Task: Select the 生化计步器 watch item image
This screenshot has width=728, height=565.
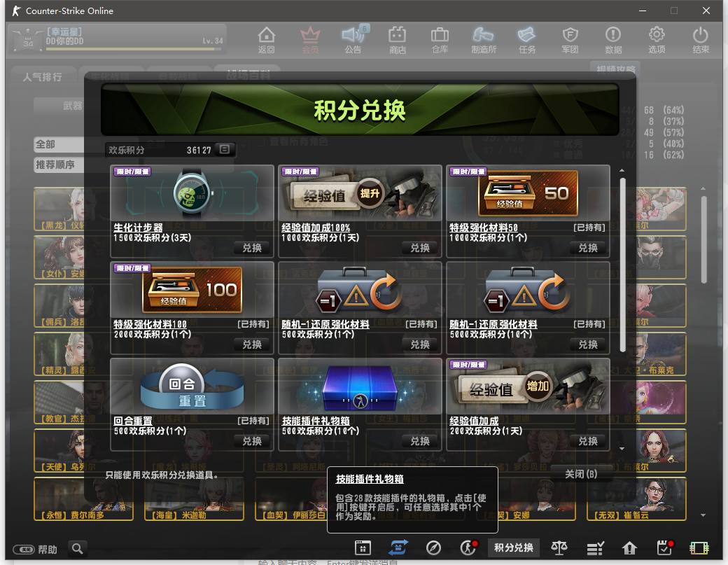Action: point(192,193)
